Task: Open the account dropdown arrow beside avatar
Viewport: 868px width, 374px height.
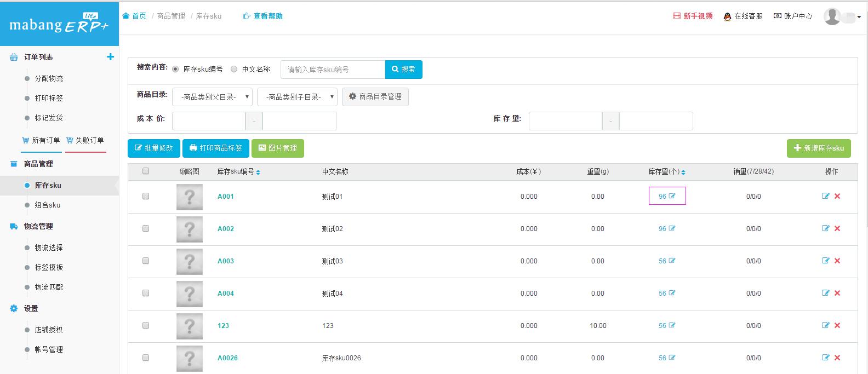Action: 859,17
